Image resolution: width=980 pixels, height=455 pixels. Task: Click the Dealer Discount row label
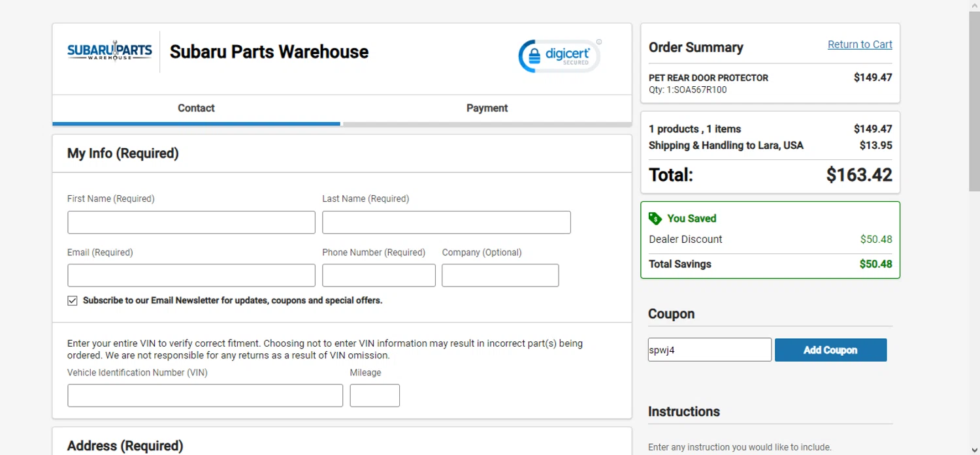pyautogui.click(x=685, y=240)
